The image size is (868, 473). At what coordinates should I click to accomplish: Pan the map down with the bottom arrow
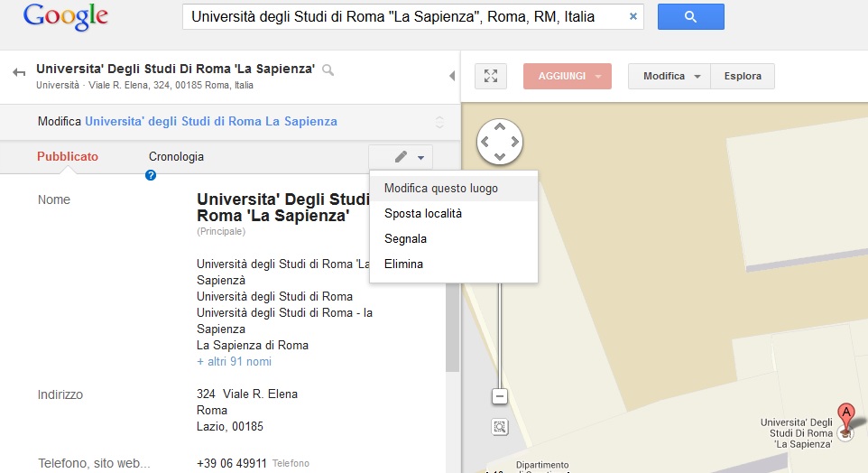pyautogui.click(x=499, y=157)
